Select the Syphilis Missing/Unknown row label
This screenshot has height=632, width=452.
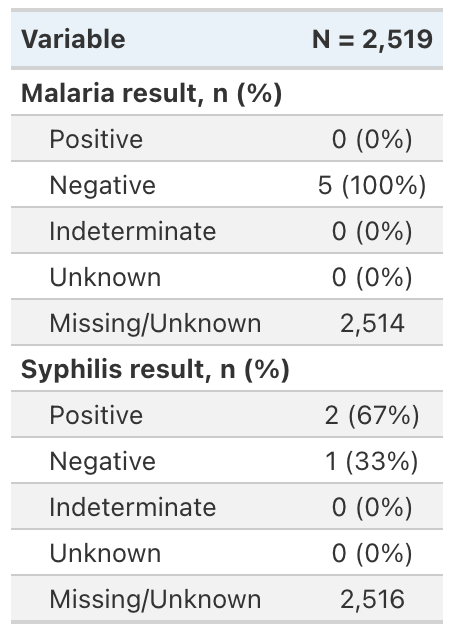click(155, 599)
